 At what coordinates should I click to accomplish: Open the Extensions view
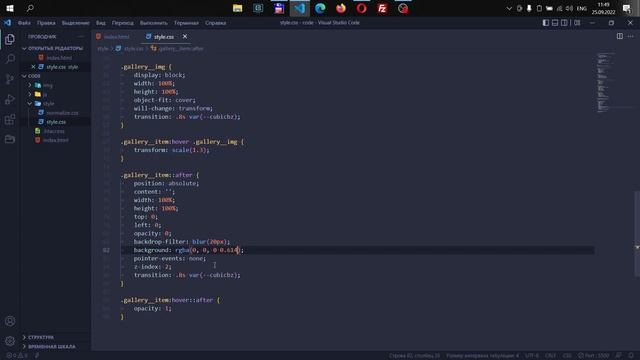click(10, 119)
